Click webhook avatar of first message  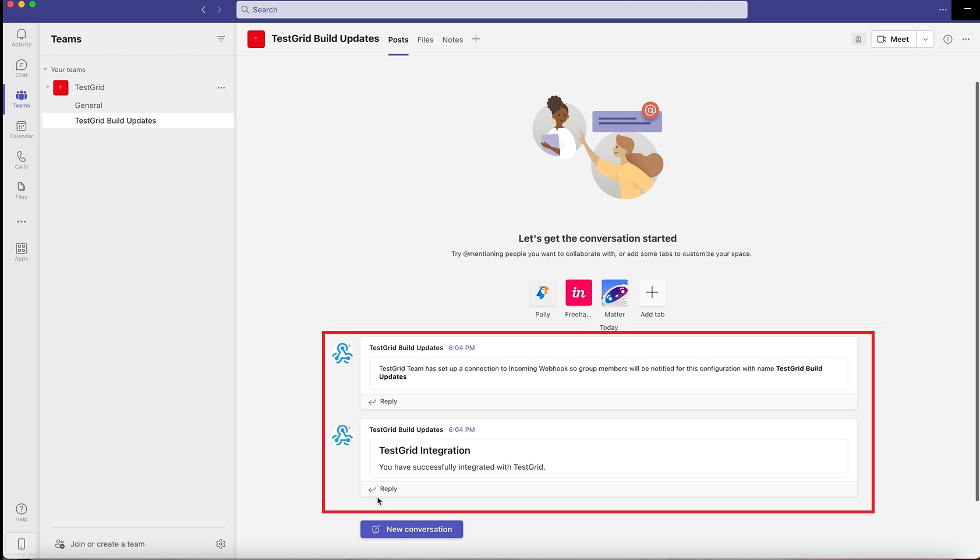pyautogui.click(x=342, y=353)
